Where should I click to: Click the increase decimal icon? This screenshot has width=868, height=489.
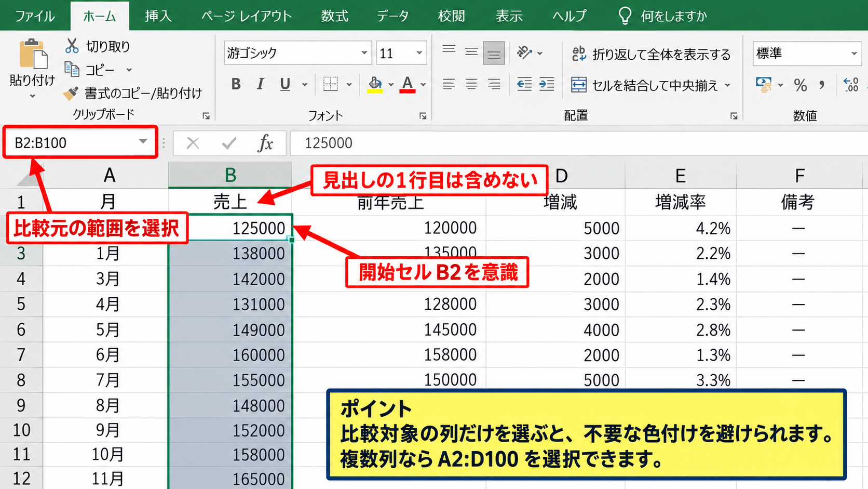click(851, 85)
